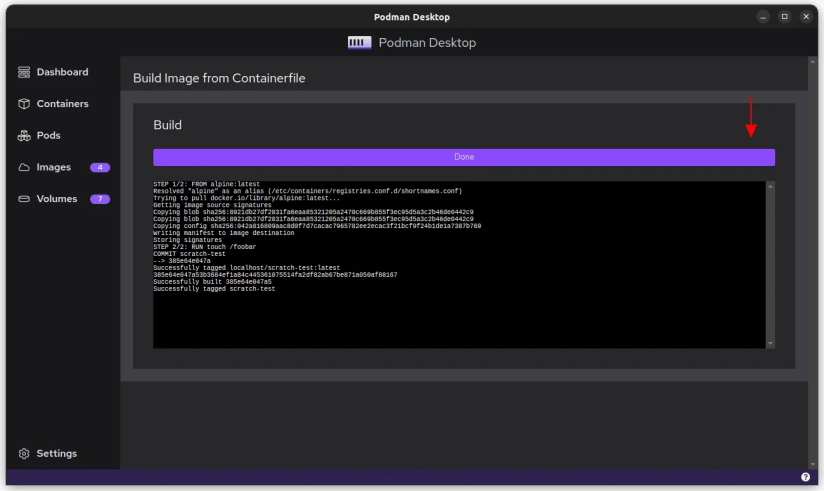Click build log scrollbar down arrow
Viewport: 824px width, 491px height.
pyautogui.click(x=770, y=343)
